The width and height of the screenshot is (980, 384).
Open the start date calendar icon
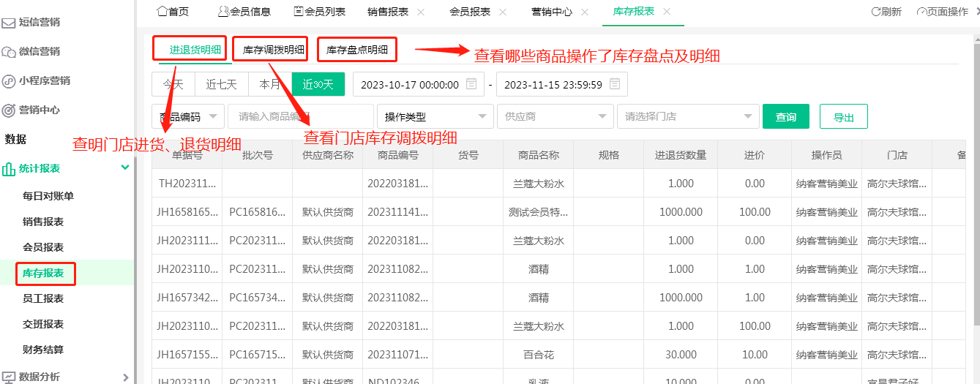click(471, 84)
